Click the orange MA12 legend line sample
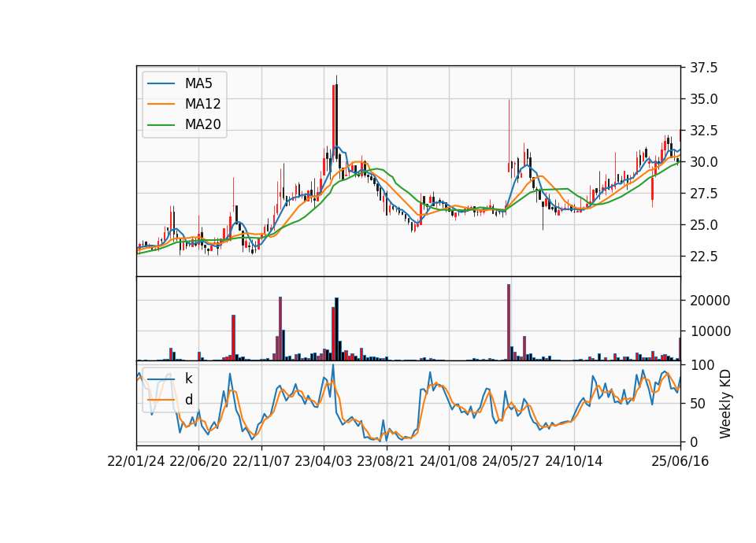 point(161,104)
